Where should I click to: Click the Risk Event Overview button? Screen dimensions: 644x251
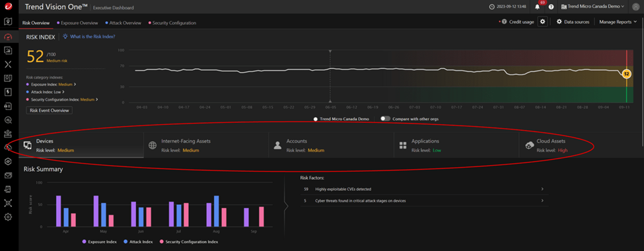(50, 110)
